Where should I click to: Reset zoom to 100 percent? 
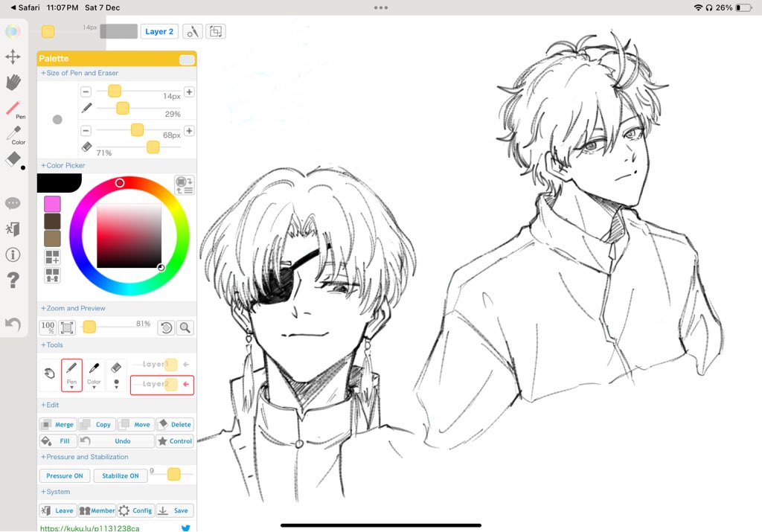pos(48,327)
